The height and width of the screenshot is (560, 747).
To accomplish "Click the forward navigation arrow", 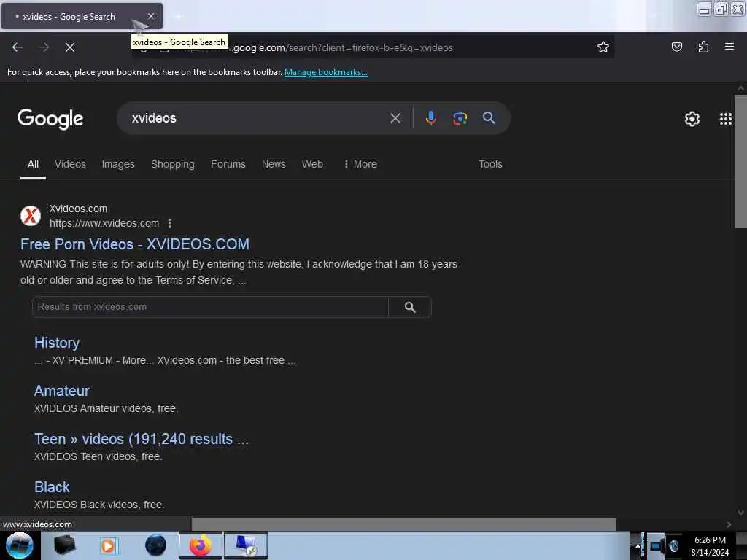I will 44,47.
